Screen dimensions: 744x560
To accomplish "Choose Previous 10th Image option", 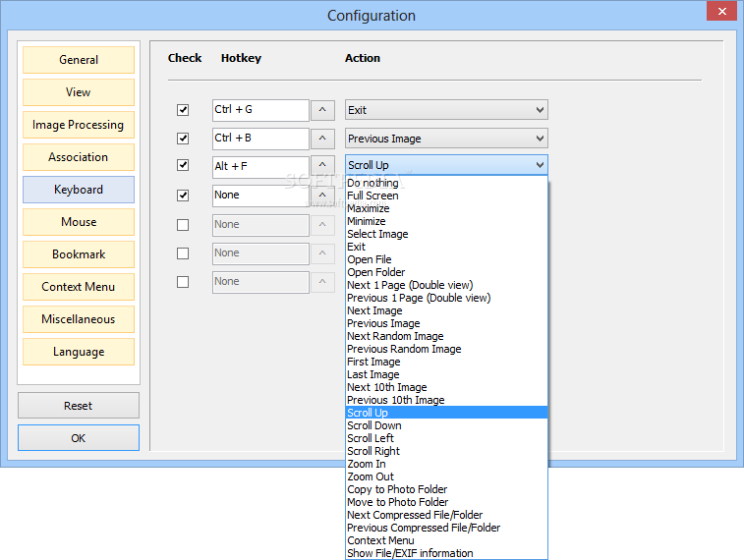I will 446,401.
